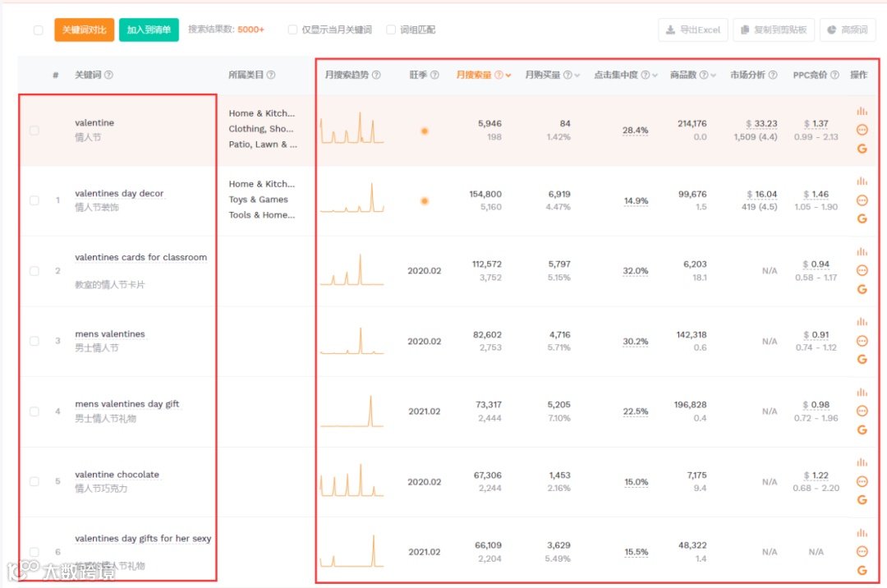Open more-options circle icon for valentines cards for classroom
This screenshot has width=887, height=588.
(862, 270)
